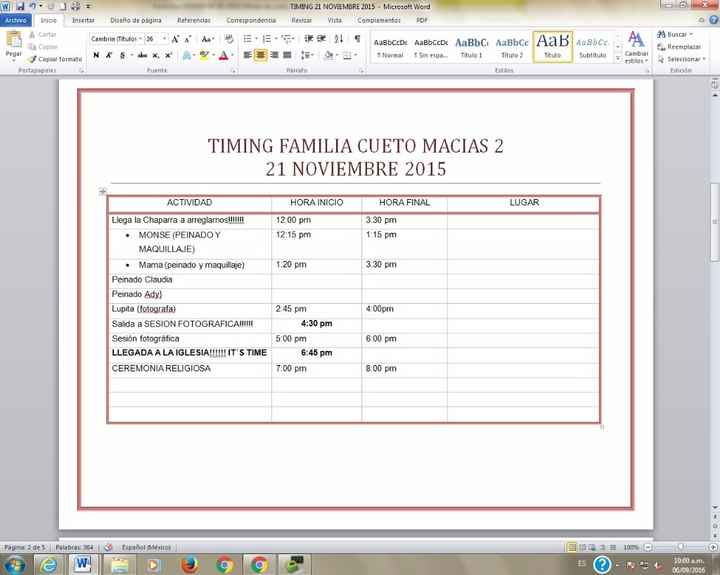The height and width of the screenshot is (575, 720).
Task: Click the table move handle icon
Action: point(103,191)
